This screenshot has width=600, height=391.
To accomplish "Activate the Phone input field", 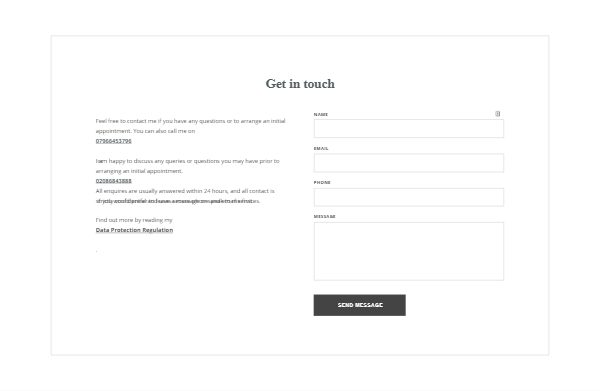I will click(409, 197).
